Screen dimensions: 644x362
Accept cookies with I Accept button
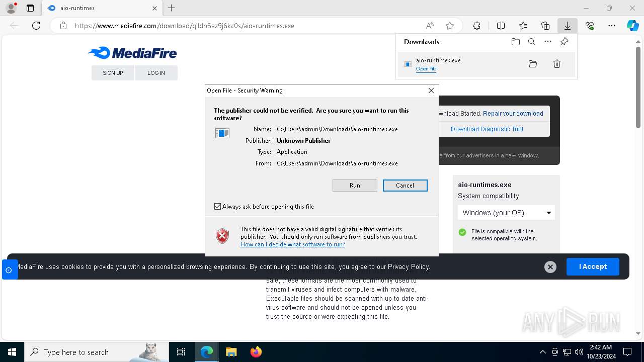coord(593,266)
